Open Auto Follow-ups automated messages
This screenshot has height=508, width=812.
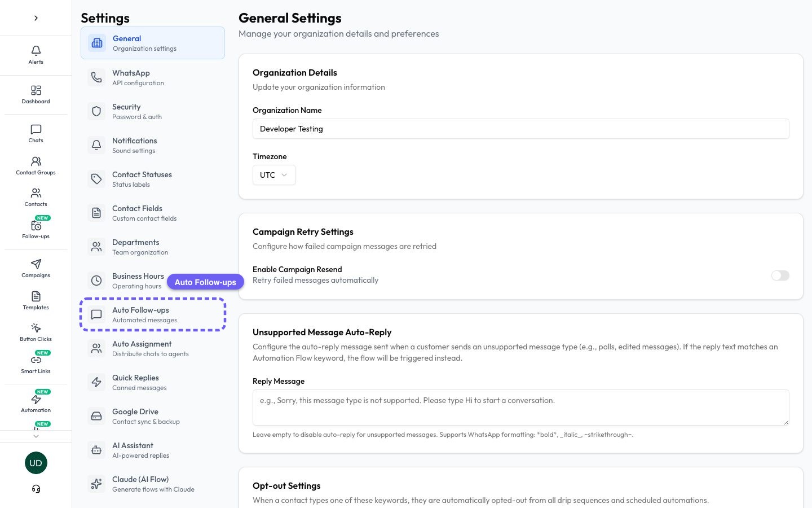[x=153, y=314]
